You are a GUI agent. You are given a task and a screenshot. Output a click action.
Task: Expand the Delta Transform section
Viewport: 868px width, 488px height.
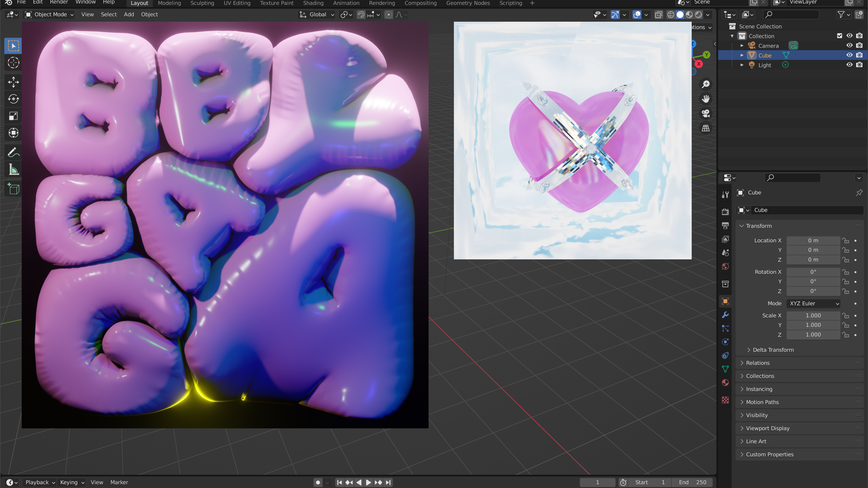point(773,350)
